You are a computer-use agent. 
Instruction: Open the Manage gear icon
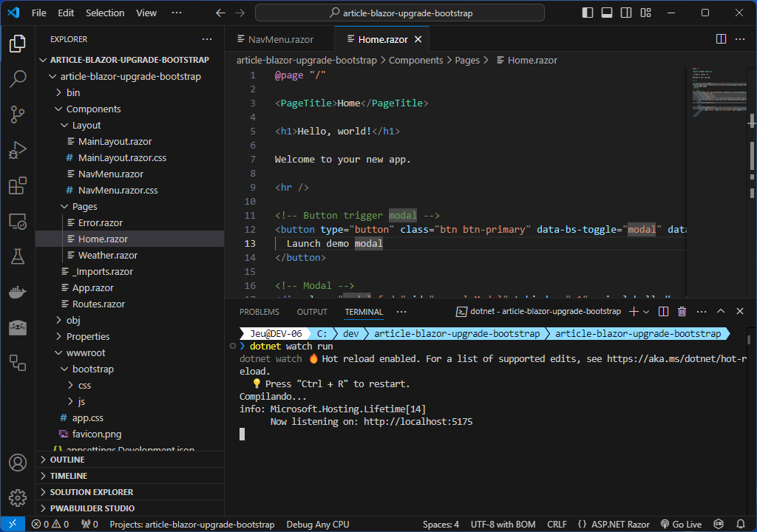click(18, 498)
